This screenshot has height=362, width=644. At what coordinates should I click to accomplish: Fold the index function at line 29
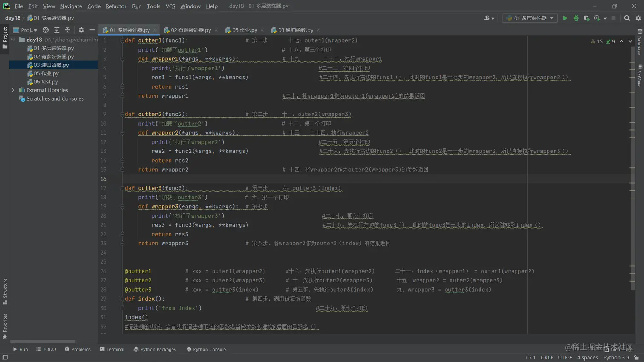pyautogui.click(x=122, y=299)
